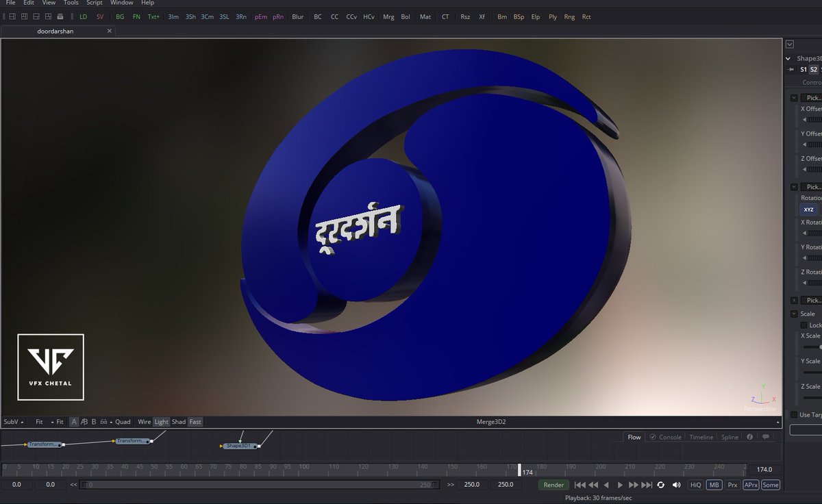Add a Saver node with SV button

point(100,16)
